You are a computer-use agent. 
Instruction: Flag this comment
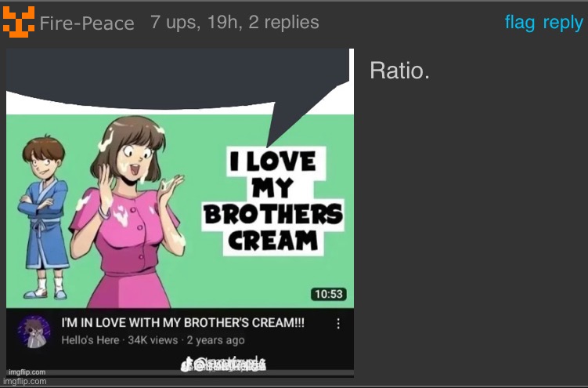519,23
